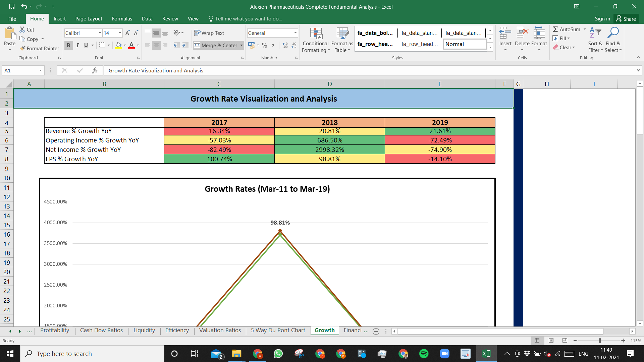Image resolution: width=644 pixels, height=362 pixels.
Task: Increase font size with large A icon
Action: click(127, 33)
